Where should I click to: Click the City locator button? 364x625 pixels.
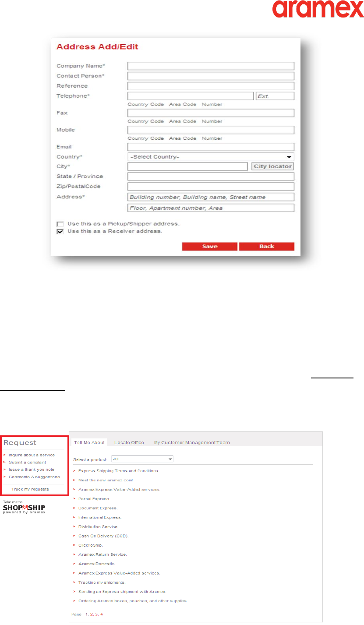coord(273,166)
